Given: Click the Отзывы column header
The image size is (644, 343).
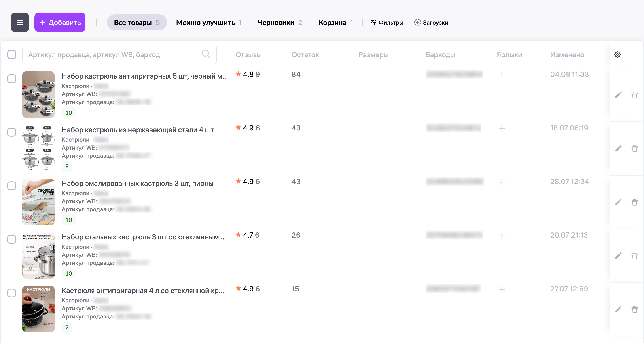Looking at the screenshot, I should coord(248,55).
